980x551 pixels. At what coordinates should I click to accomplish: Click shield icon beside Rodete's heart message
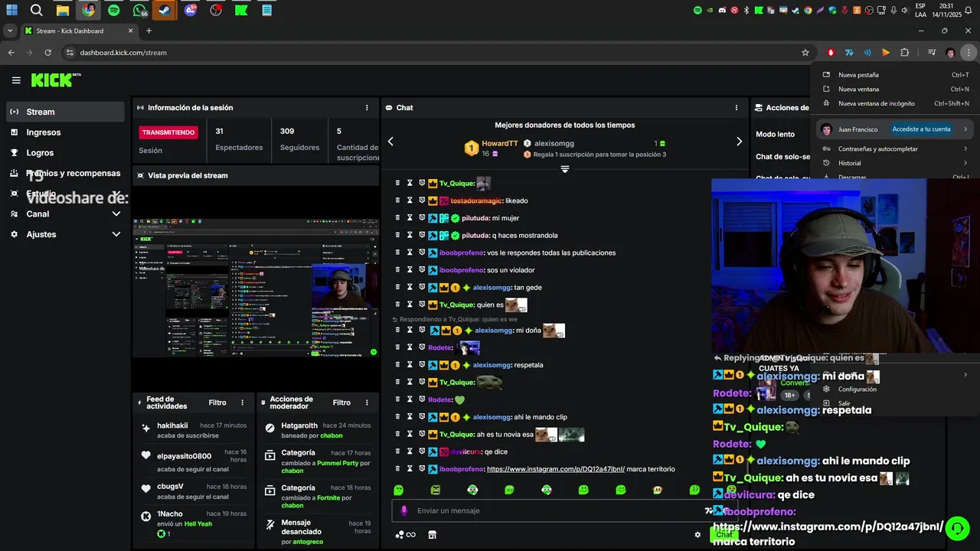(x=422, y=399)
